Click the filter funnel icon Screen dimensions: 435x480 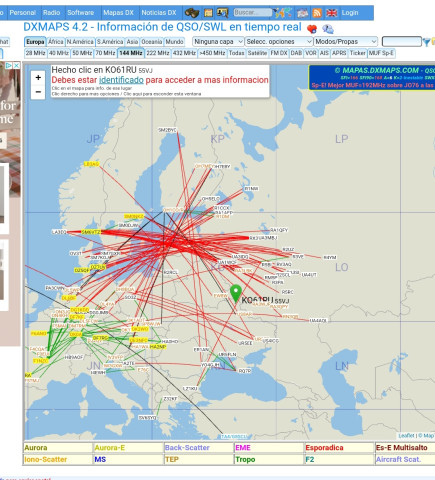(426, 42)
